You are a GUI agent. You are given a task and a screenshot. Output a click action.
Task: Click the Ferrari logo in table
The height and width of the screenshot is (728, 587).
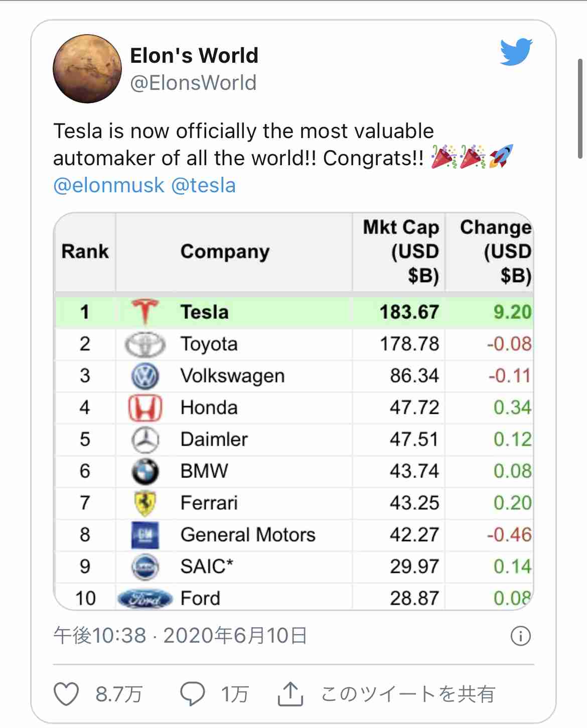[145, 503]
